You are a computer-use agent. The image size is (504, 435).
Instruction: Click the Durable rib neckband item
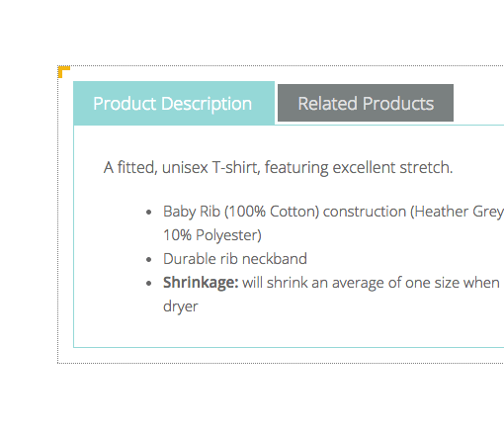click(235, 259)
